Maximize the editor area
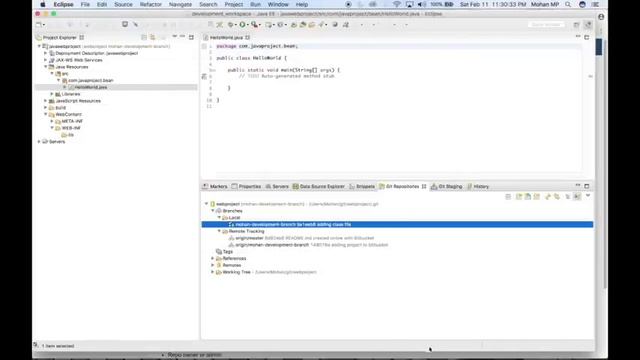Viewport: 640px width, 360px height. [587, 37]
